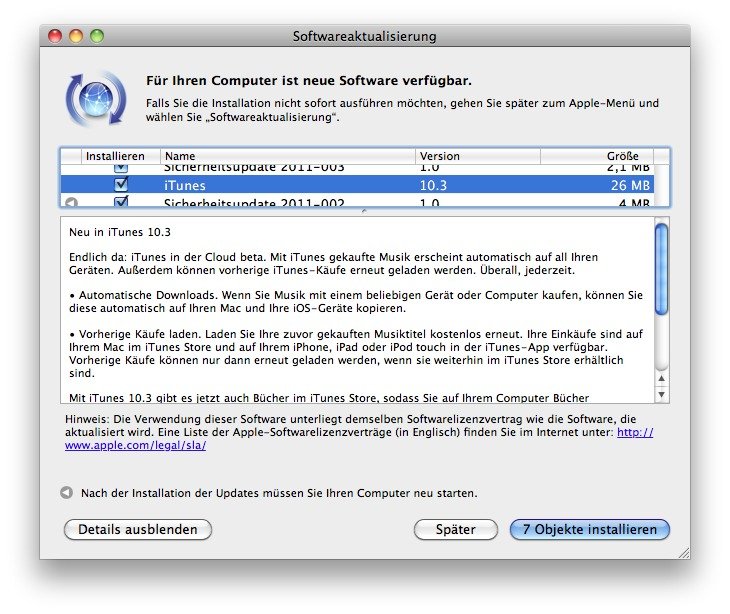Toggle the Sicherheitsupdate 2011-003 install checkbox
Viewport: 730px width, 614px height.
tap(121, 168)
